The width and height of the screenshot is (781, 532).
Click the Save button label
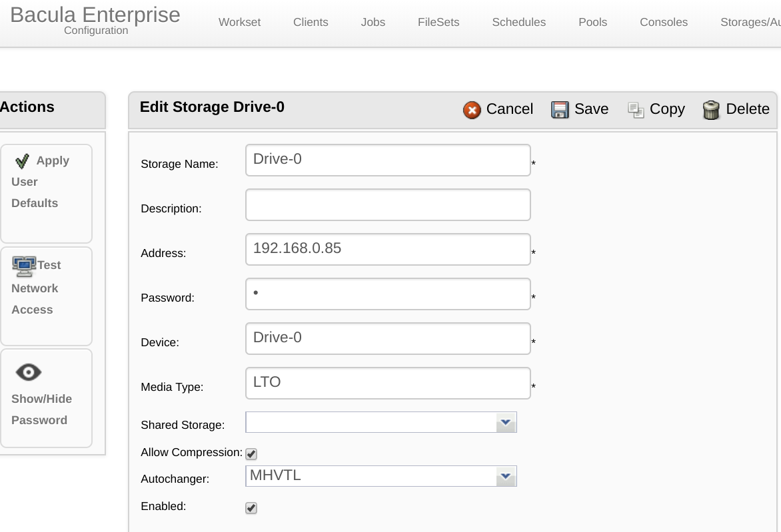point(591,109)
